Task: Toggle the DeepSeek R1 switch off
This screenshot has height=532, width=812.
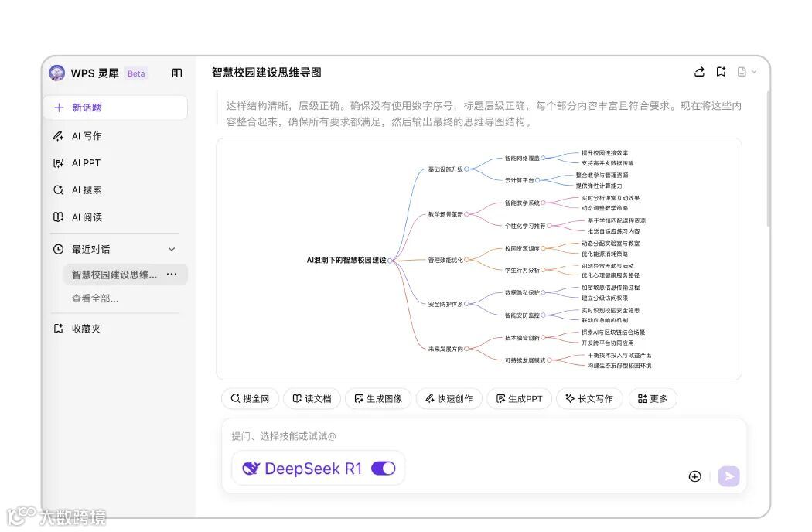Action: [x=384, y=469]
